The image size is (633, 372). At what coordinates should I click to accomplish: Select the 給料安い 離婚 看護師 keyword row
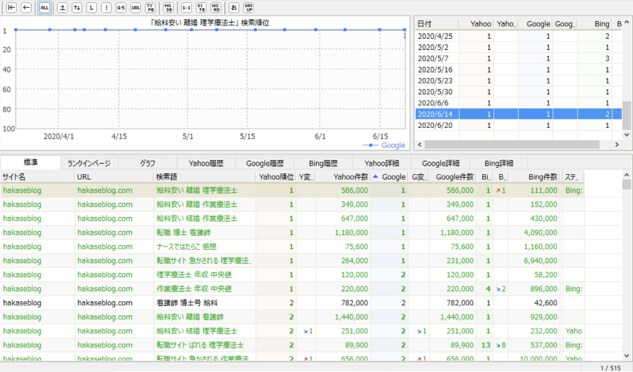(x=292, y=317)
